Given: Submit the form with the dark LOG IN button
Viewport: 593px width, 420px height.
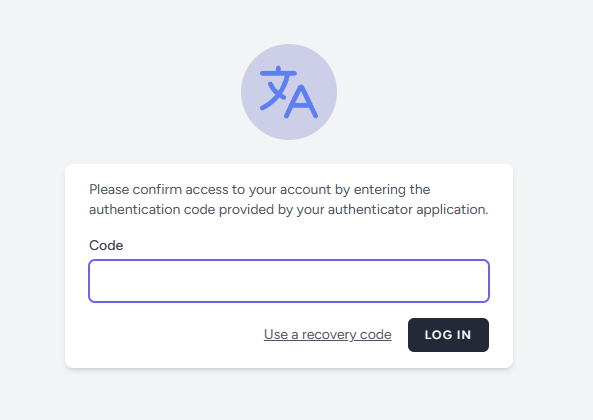Looking at the screenshot, I should pyautogui.click(x=448, y=335).
